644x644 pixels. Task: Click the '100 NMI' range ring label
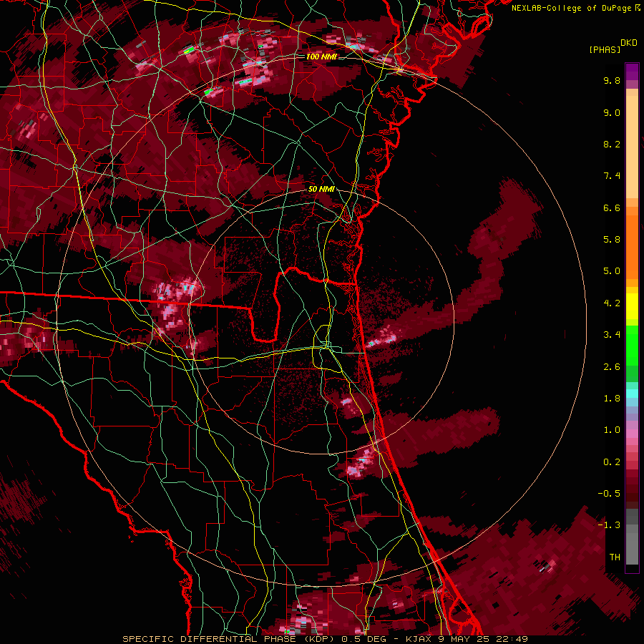pyautogui.click(x=321, y=57)
